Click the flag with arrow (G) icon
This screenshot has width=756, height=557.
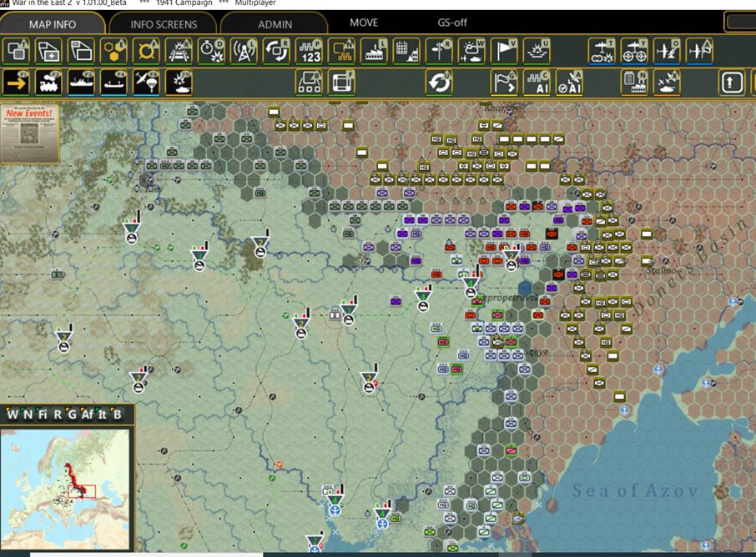504,83
